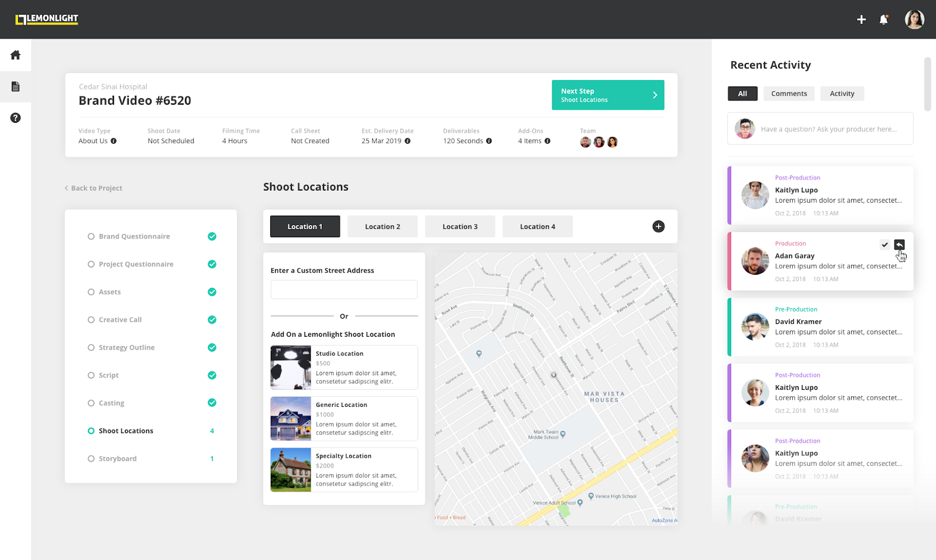Focus the custom street address field

click(344, 289)
